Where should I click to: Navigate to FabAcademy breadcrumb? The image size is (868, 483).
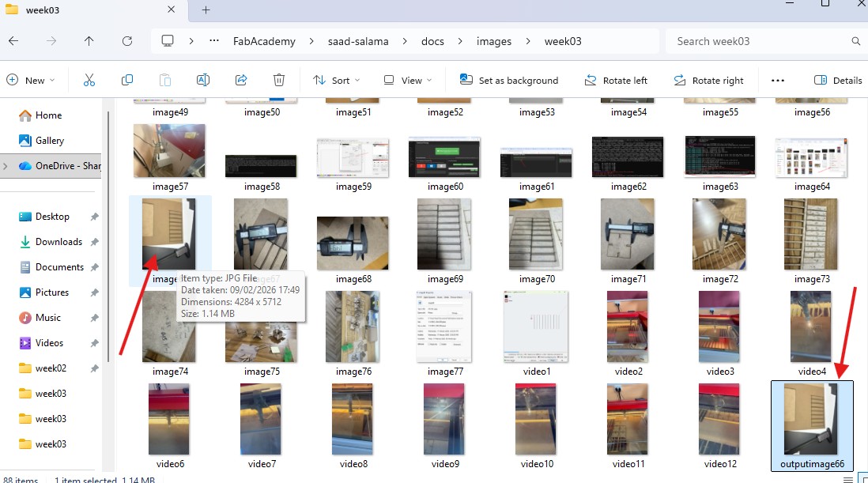[264, 41]
